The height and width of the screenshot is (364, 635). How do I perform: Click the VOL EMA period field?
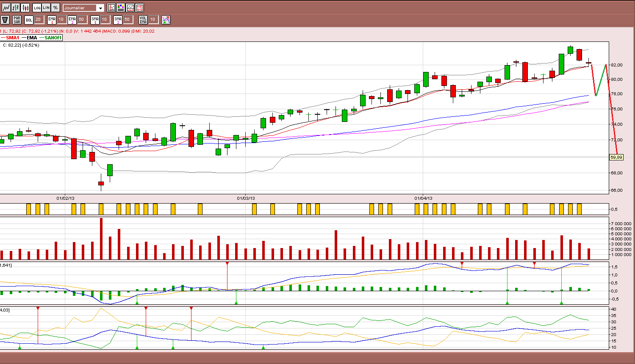click(x=153, y=19)
